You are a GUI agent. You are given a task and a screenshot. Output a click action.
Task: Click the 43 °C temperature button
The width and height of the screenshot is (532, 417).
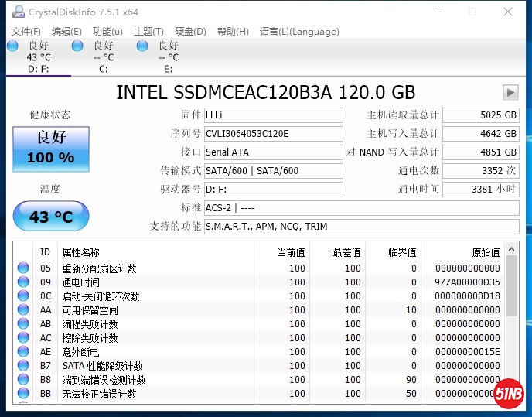(x=51, y=217)
